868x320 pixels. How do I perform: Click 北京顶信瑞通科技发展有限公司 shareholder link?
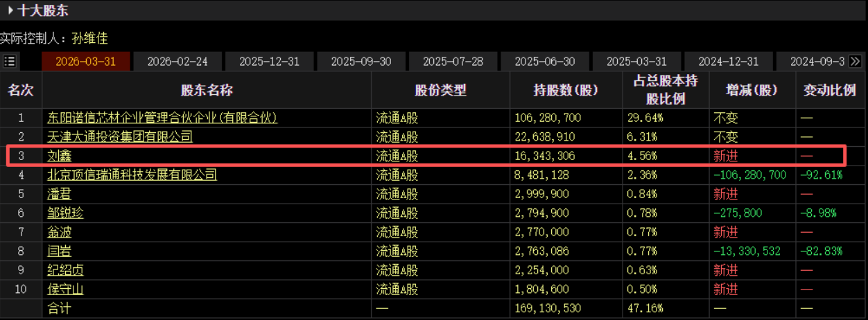coord(132,175)
